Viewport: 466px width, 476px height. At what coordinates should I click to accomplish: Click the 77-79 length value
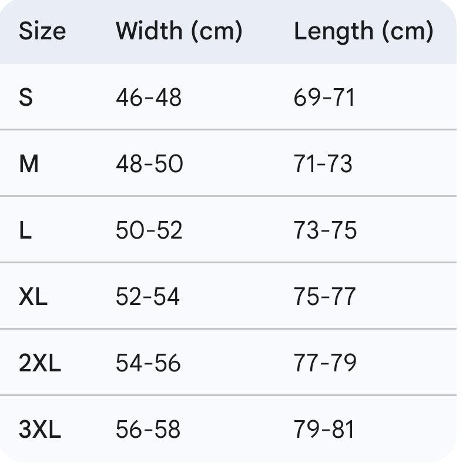click(325, 364)
